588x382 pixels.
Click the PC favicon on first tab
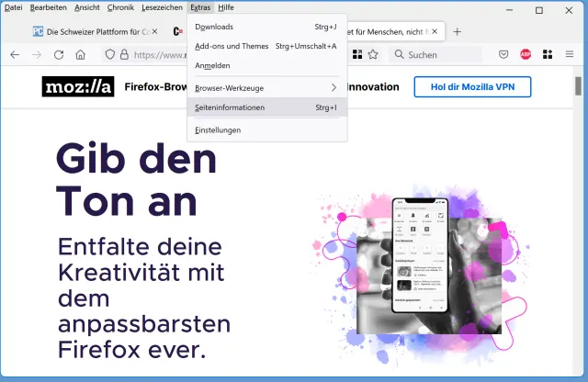click(x=38, y=31)
